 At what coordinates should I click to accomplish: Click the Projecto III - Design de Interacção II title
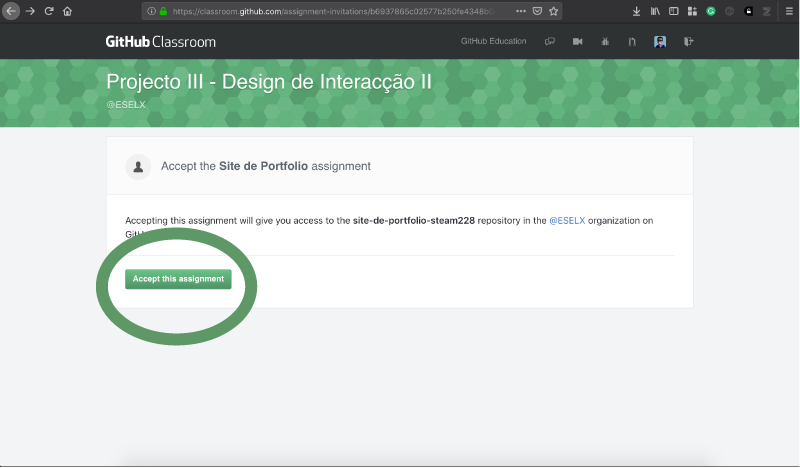[x=269, y=82]
